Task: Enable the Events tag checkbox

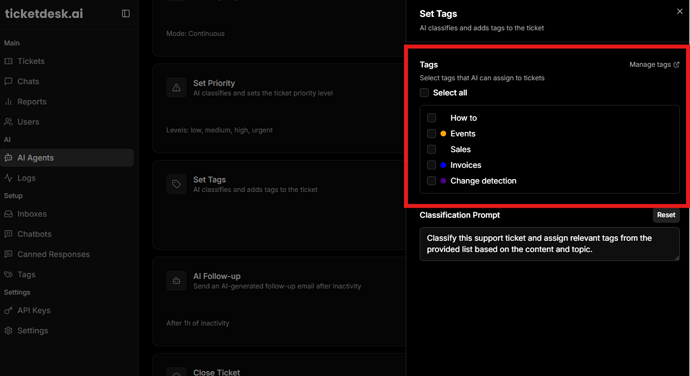Action: pyautogui.click(x=431, y=133)
